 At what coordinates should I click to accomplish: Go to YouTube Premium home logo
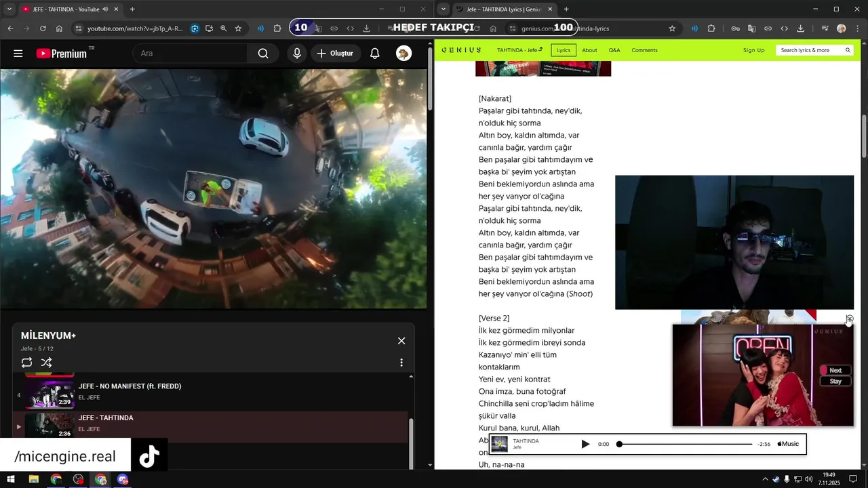tap(61, 54)
